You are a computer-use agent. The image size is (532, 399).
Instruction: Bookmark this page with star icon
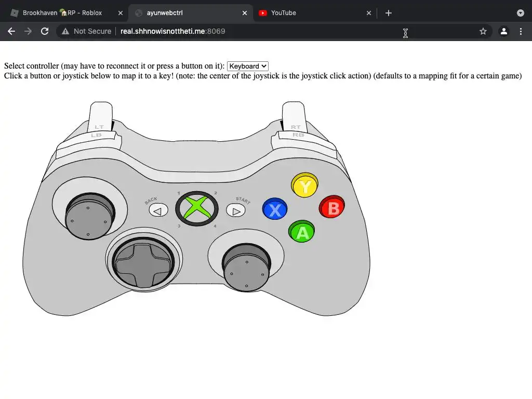pyautogui.click(x=483, y=31)
